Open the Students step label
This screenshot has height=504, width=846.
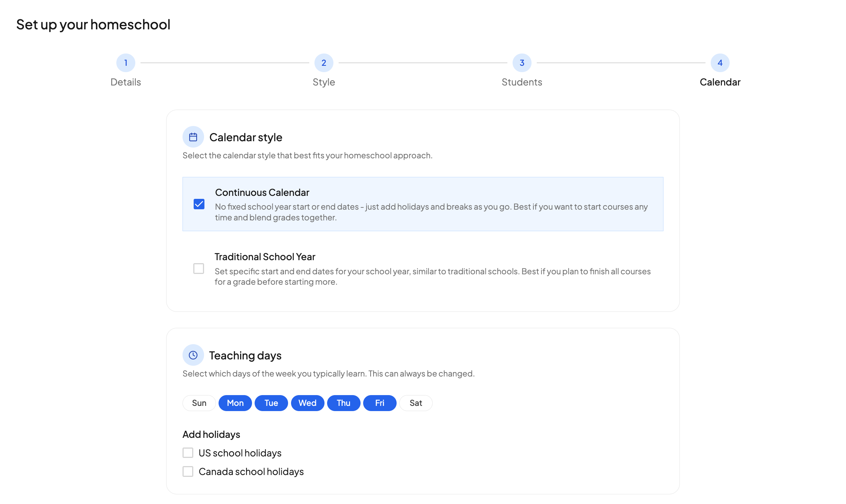coord(522,82)
